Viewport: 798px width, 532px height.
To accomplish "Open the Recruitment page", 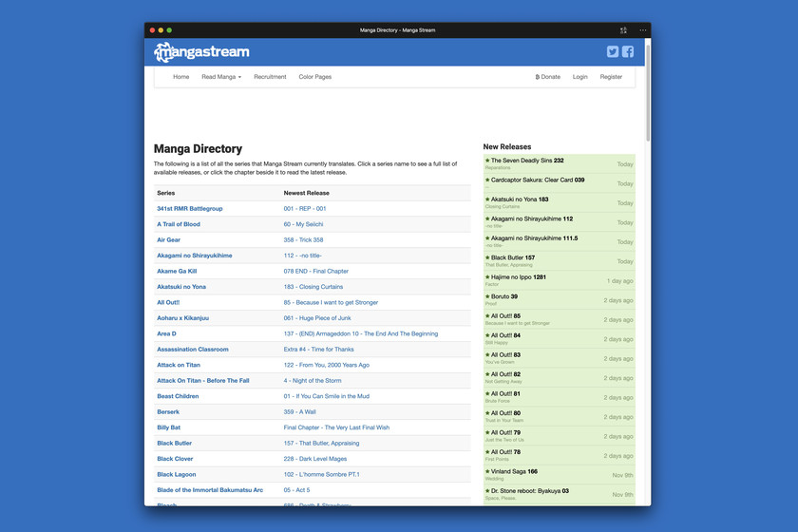I will click(x=270, y=77).
